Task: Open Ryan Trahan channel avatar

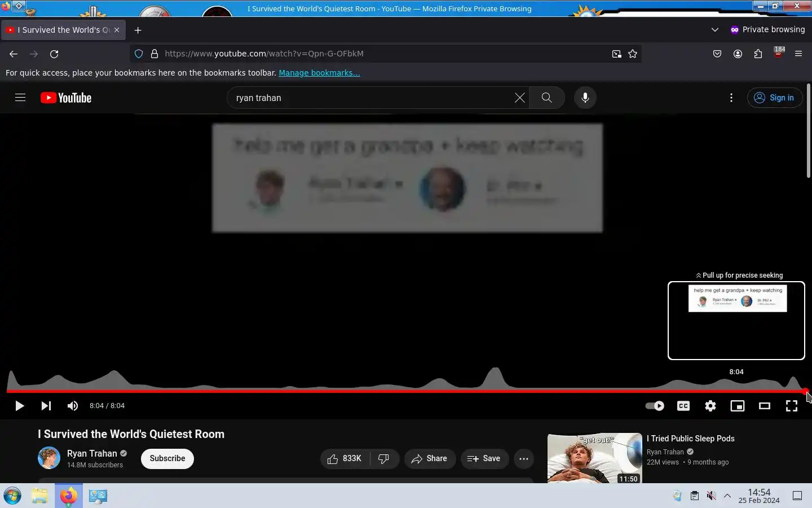Action: tap(49, 458)
